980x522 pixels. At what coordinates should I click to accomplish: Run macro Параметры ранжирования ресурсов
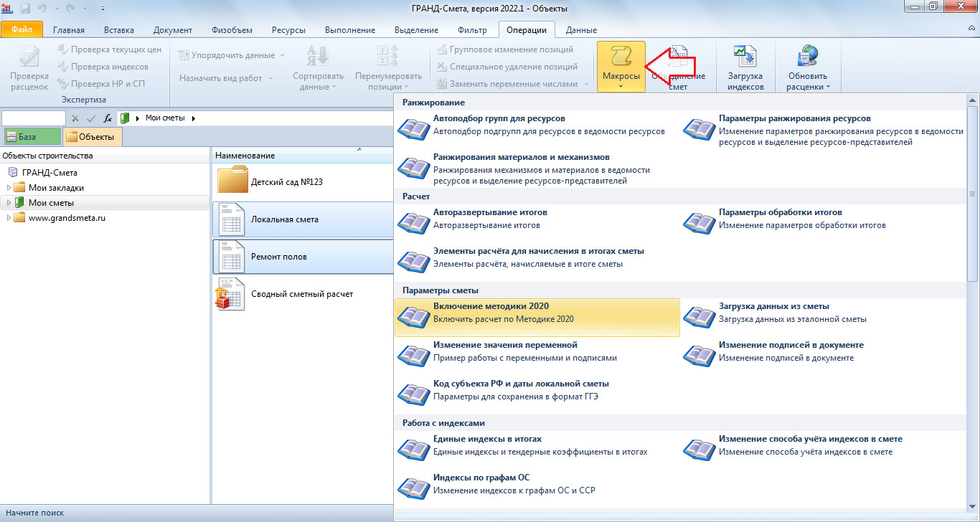(x=823, y=130)
